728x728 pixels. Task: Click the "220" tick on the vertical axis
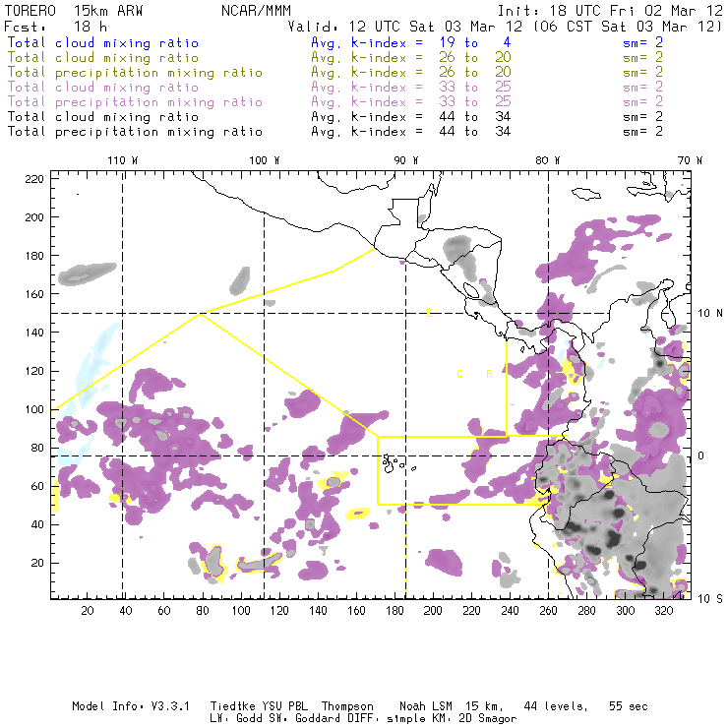pyautogui.click(x=34, y=179)
